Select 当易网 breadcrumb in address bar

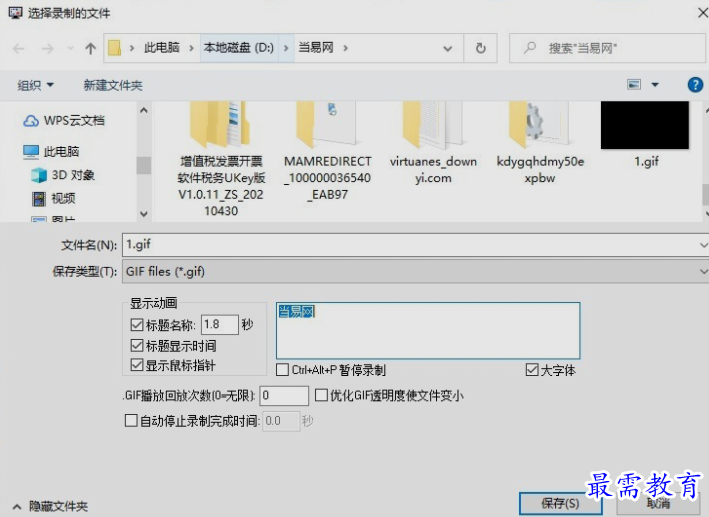(316, 47)
